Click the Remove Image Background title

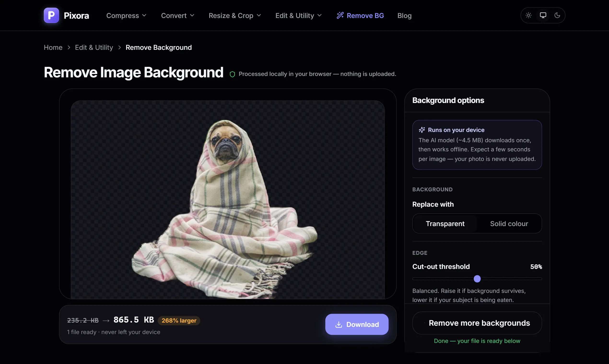pyautogui.click(x=134, y=72)
